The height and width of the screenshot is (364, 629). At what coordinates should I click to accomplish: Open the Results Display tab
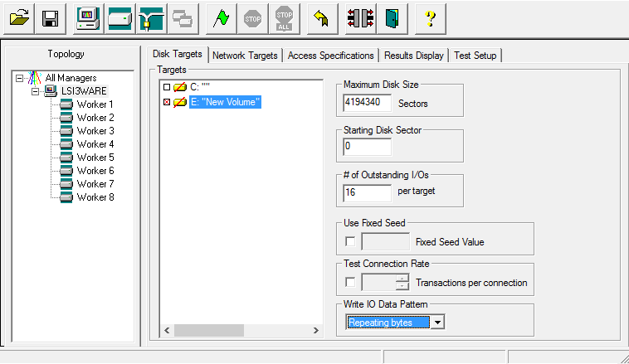(x=413, y=56)
